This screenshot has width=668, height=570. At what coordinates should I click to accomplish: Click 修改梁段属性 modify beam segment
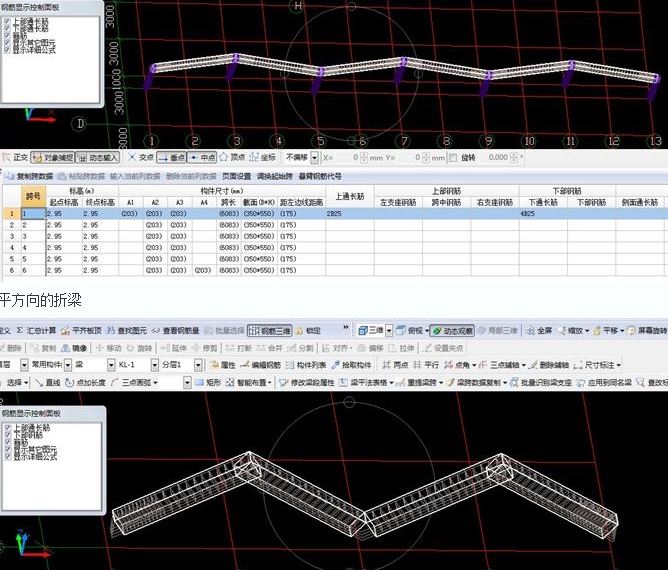click(x=307, y=383)
